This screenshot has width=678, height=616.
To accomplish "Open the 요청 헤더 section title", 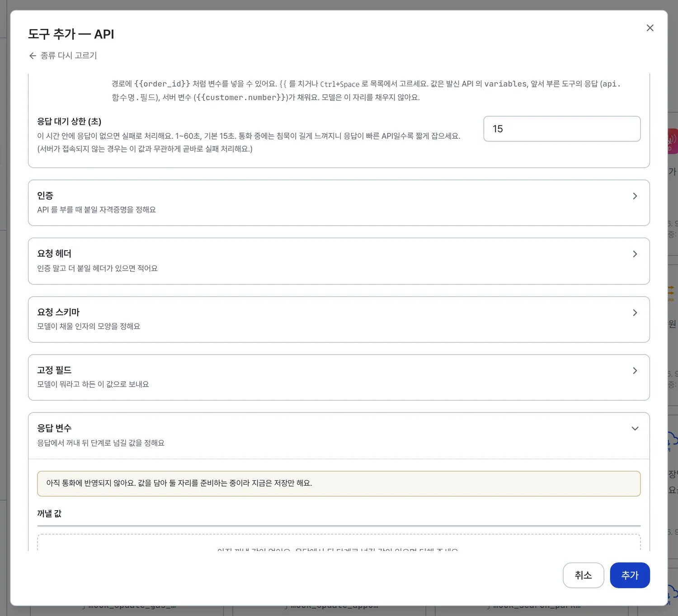I will pos(54,254).
